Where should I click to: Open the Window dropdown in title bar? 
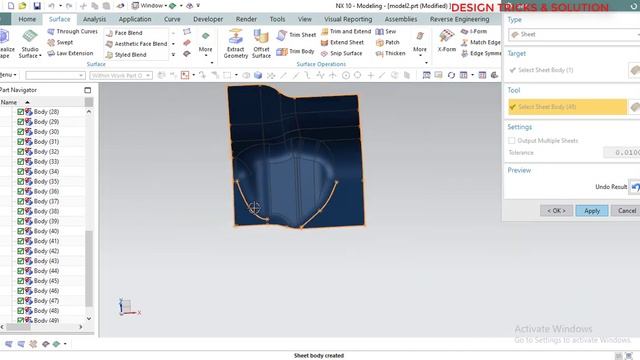click(x=149, y=6)
